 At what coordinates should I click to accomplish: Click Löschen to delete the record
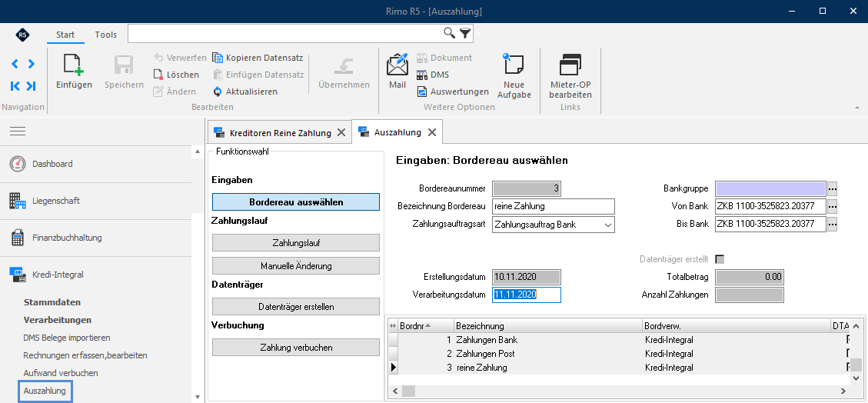point(175,75)
